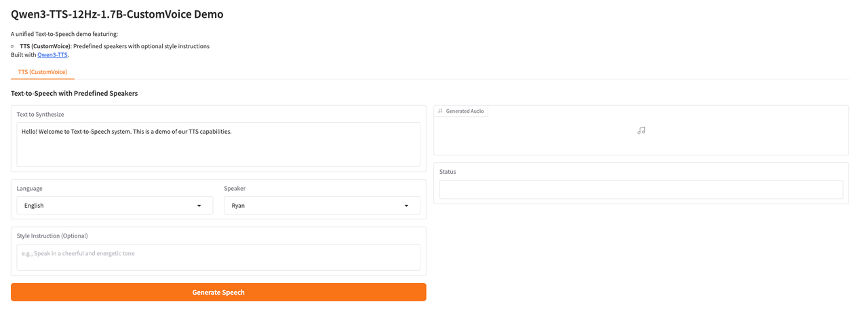Screen dimensions: 868x334
Task: Click the "Language" label above the dropdown
Action: tap(30, 188)
